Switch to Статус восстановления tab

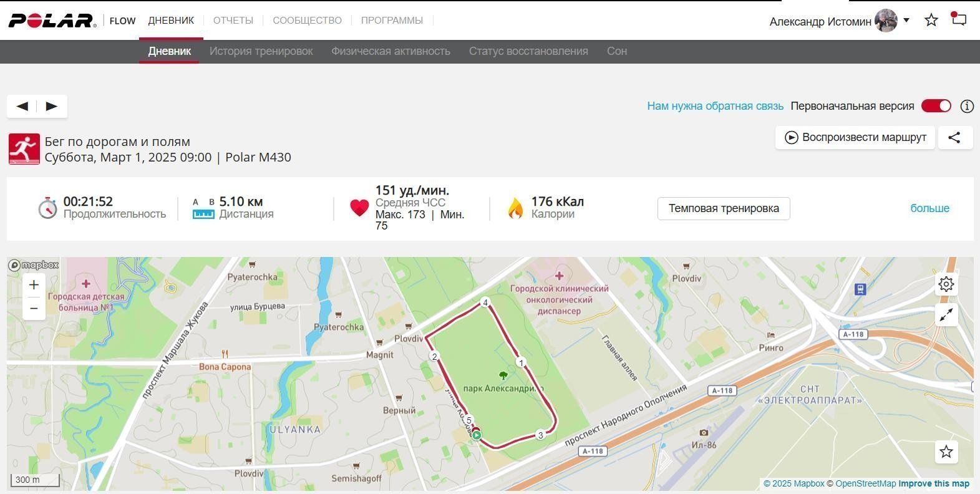point(528,51)
